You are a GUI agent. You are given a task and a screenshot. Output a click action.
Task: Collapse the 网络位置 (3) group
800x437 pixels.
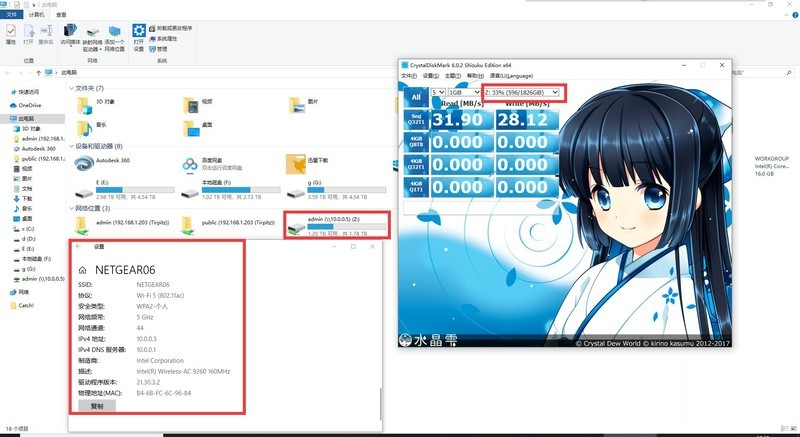click(71, 209)
